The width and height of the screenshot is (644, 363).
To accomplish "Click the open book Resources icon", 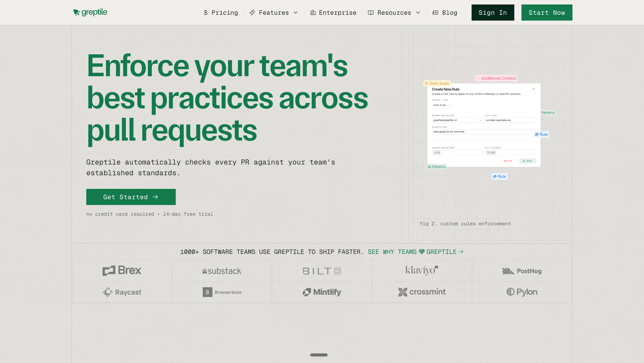I will 371,13.
